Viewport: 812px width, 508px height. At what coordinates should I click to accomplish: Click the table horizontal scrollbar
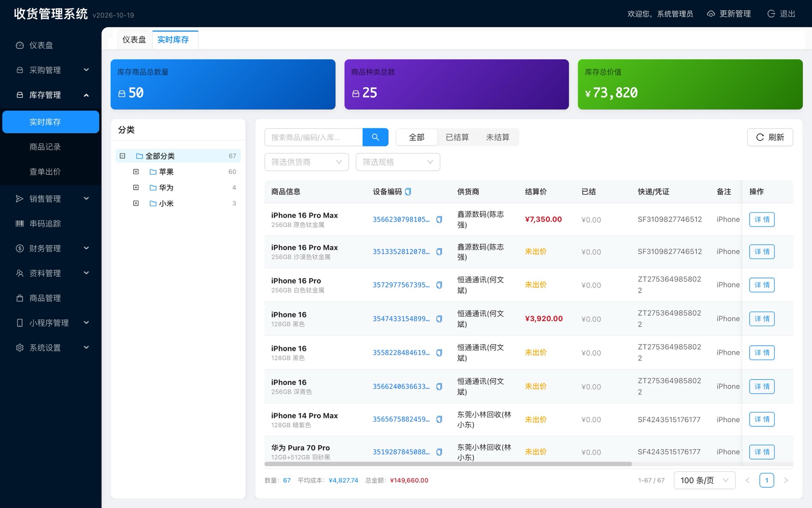pyautogui.click(x=448, y=464)
